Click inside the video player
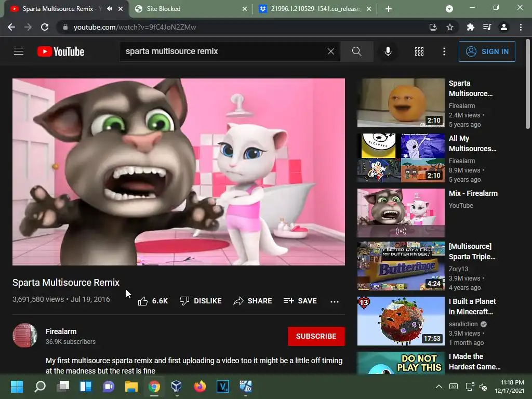Screen dimensions: 532x399 point(179,171)
